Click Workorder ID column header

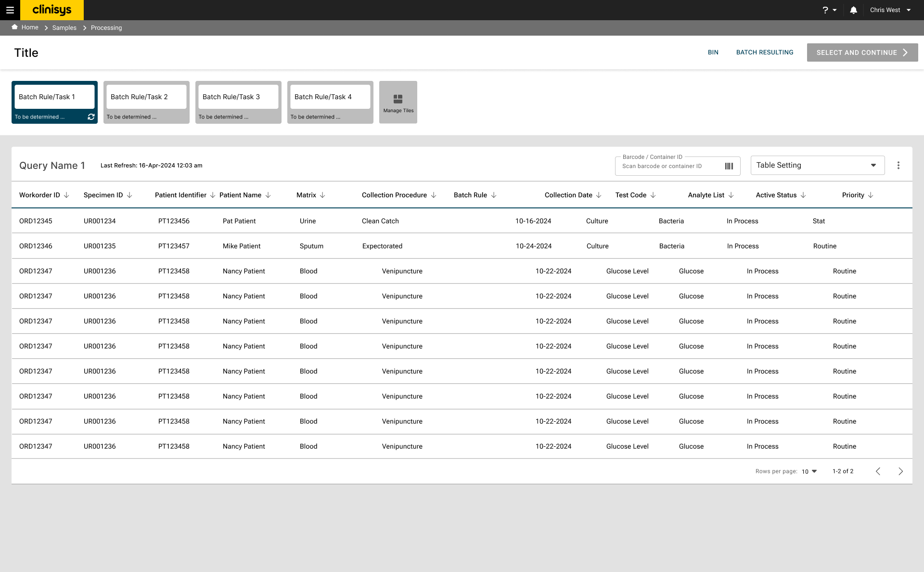39,195
